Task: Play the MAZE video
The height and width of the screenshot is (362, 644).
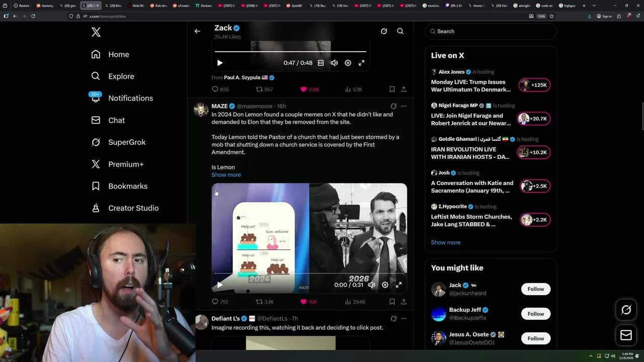Action: [220, 285]
